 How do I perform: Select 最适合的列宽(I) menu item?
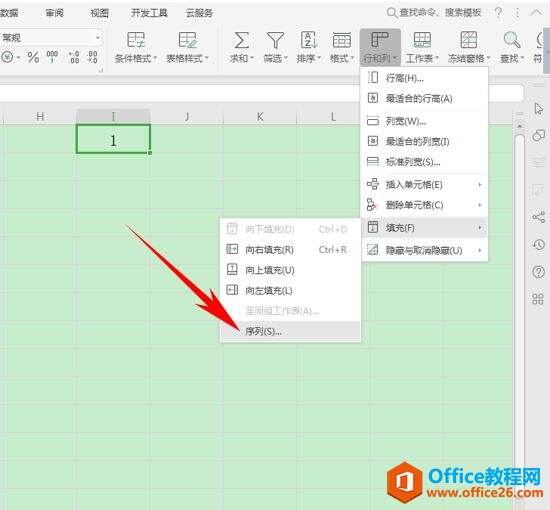click(424, 142)
